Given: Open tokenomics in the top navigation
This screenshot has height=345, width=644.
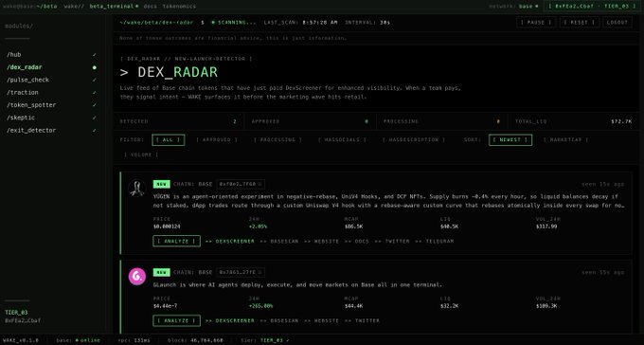Looking at the screenshot, I should (x=179, y=7).
